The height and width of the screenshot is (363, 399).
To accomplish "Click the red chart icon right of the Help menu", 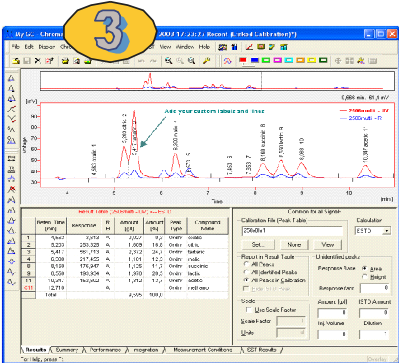I will (249, 47).
